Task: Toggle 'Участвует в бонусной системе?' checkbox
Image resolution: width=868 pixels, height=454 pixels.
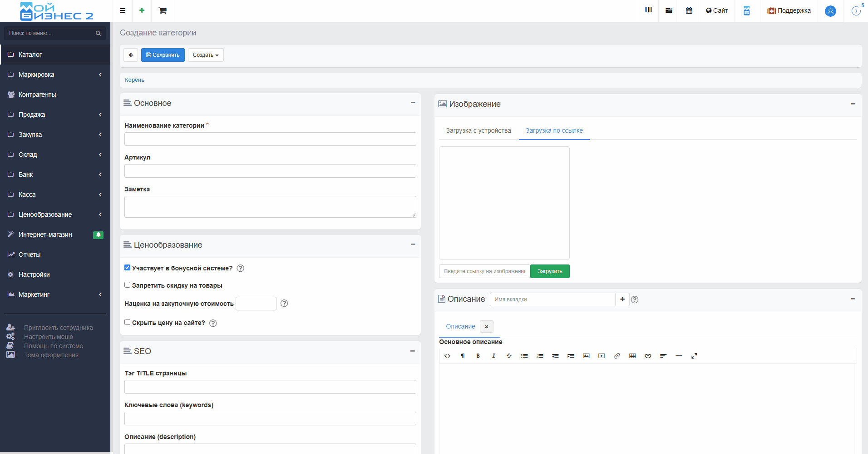Action: pos(128,268)
